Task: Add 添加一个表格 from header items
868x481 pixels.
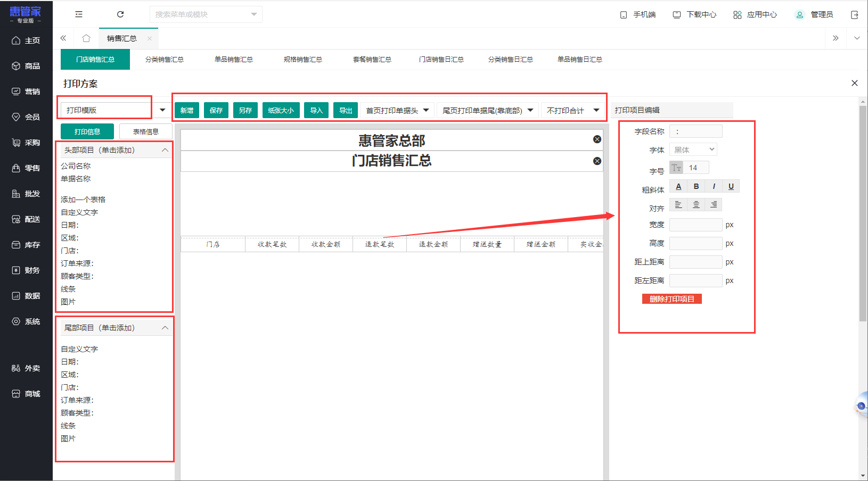Action: 83,200
